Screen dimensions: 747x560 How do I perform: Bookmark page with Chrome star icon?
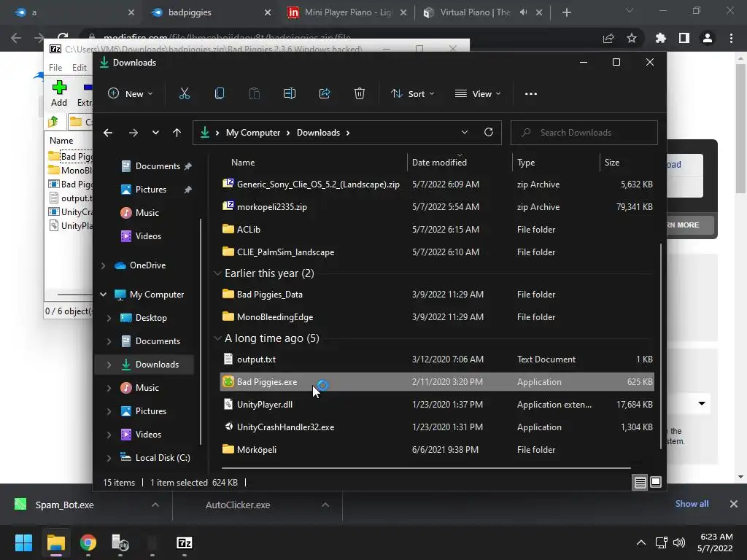click(632, 38)
